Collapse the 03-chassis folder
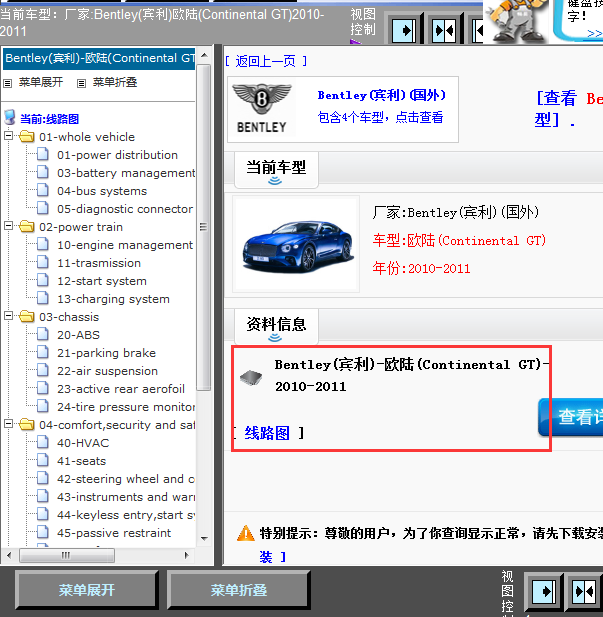 click(x=8, y=316)
